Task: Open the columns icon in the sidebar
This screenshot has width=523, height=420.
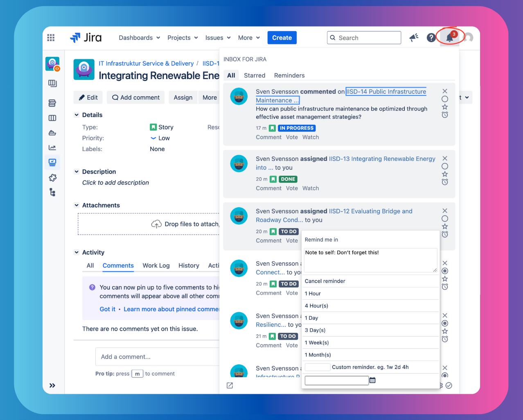Action: tap(52, 118)
